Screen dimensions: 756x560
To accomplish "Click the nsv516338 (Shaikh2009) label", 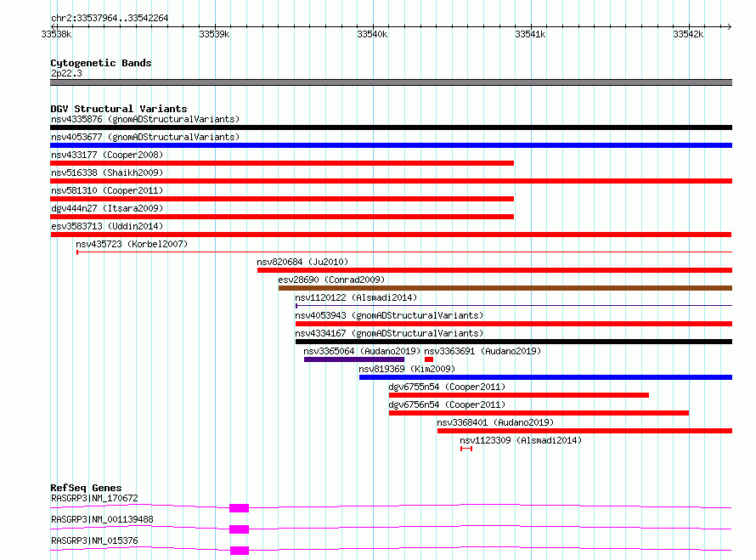I will click(107, 173).
